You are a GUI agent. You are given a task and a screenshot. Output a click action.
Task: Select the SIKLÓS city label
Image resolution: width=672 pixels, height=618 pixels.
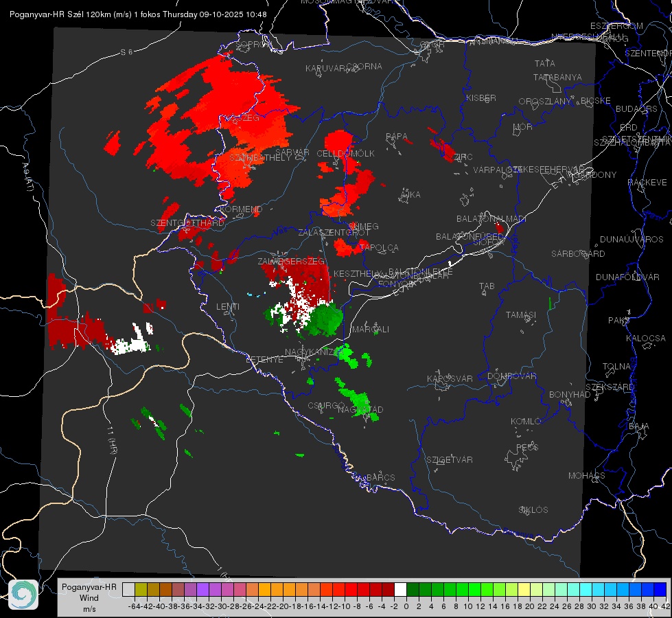pyautogui.click(x=533, y=510)
